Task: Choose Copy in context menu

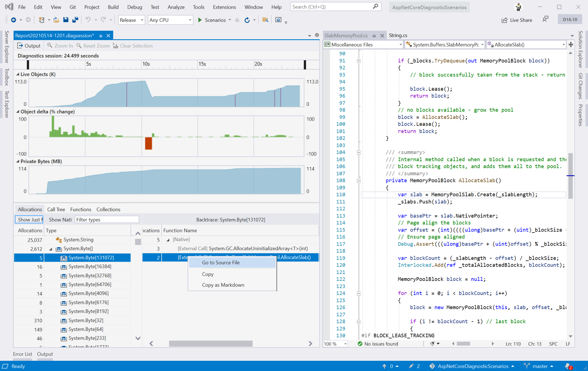Action: (x=232, y=274)
